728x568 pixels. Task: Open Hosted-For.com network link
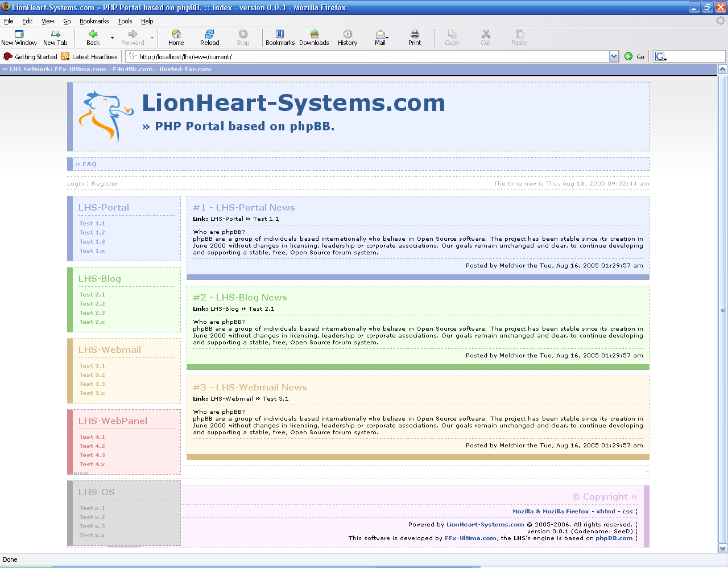point(185,69)
